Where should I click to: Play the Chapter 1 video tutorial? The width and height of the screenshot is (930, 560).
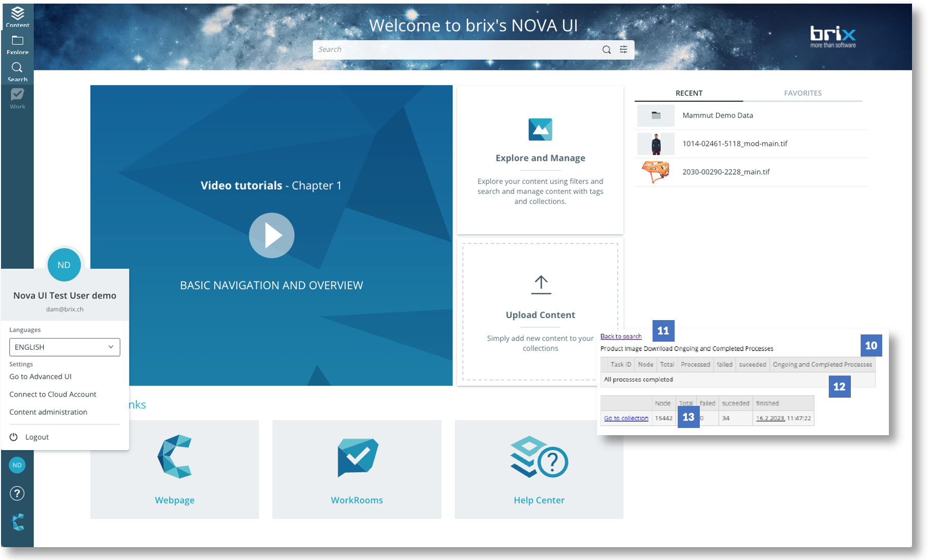(271, 235)
